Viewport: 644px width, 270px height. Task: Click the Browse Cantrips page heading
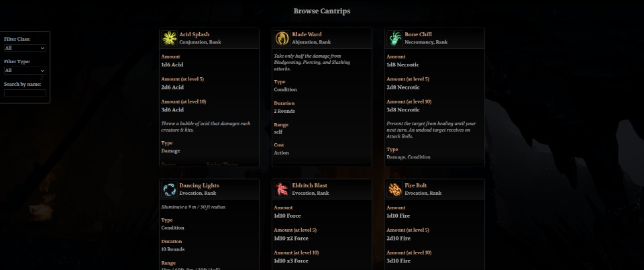(322, 11)
